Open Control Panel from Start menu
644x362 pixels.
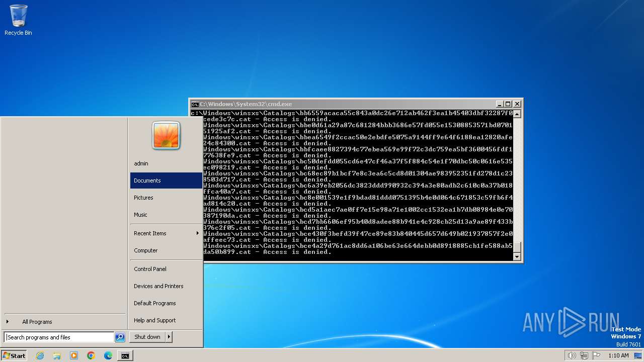[x=166, y=269]
